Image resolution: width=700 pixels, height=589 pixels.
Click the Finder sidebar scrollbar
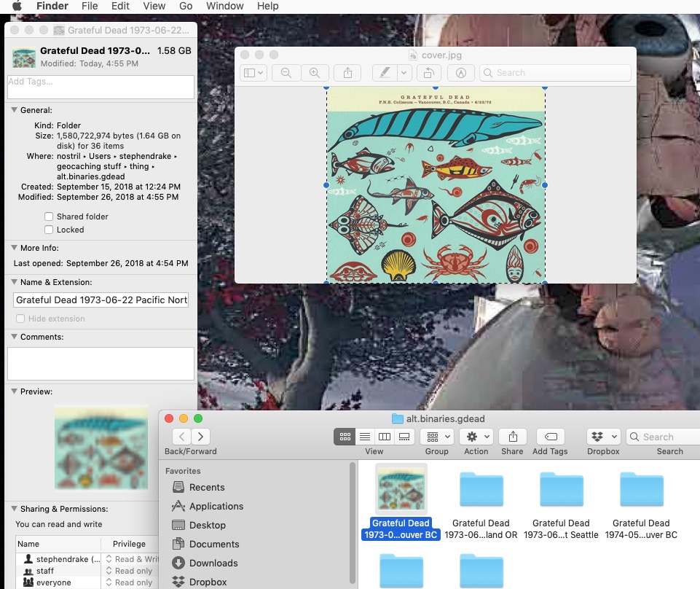353,523
